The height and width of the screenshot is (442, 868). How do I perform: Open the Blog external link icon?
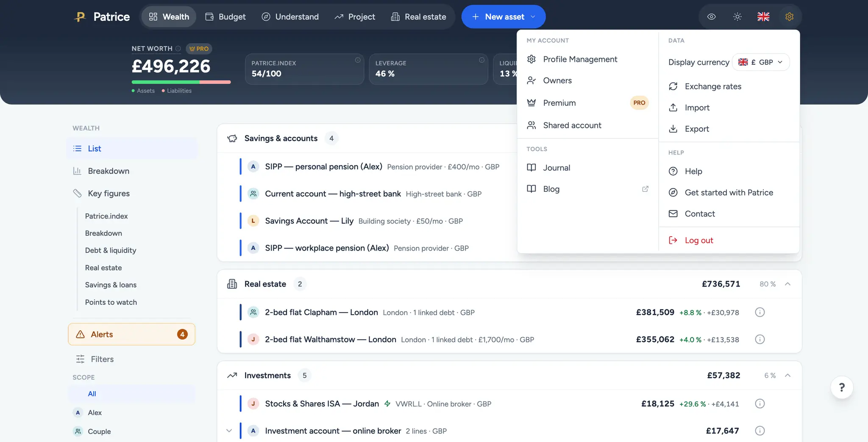click(645, 189)
